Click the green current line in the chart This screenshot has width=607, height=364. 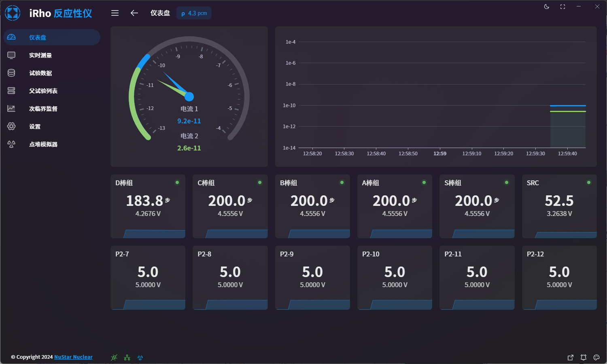[568, 111]
